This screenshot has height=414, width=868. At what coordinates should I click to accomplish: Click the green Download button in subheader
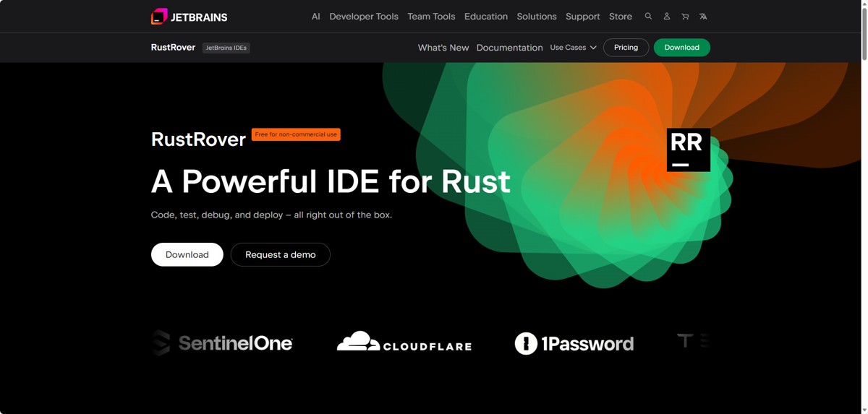tap(682, 48)
